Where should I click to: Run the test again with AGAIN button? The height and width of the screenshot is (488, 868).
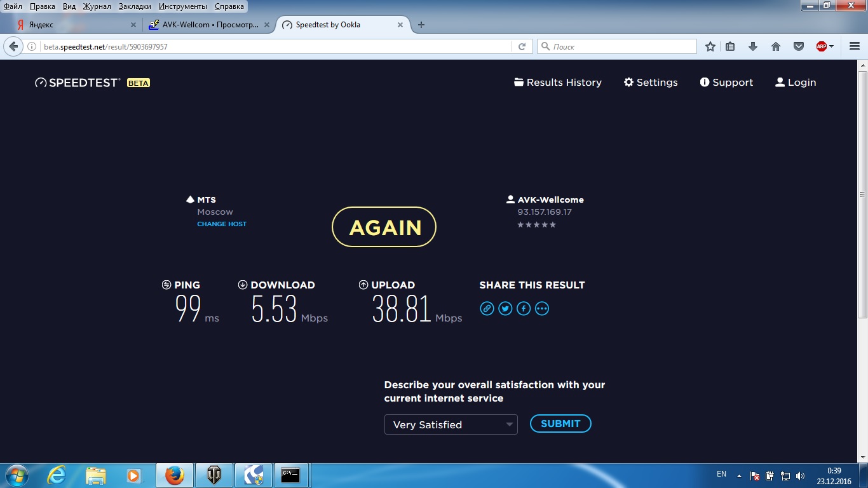[x=384, y=227]
